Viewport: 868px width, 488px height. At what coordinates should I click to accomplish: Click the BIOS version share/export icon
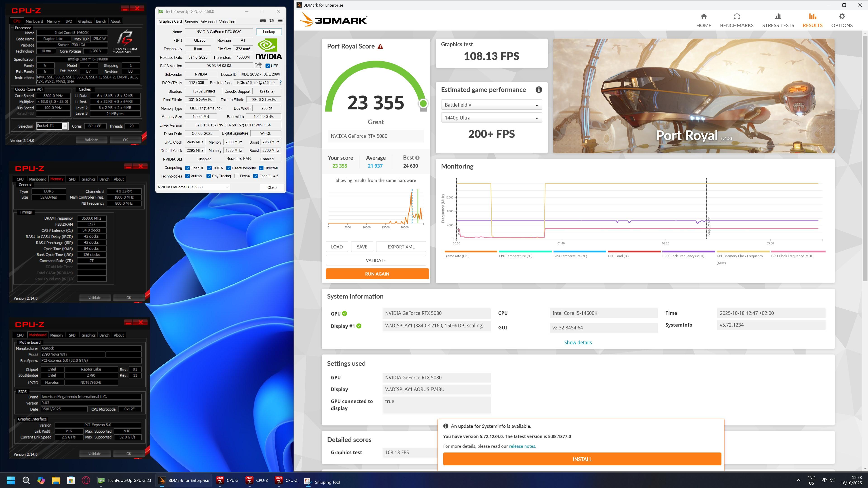[258, 66]
